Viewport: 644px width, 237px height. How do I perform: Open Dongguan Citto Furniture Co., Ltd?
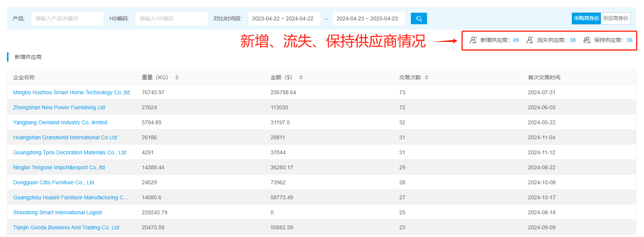click(x=54, y=182)
